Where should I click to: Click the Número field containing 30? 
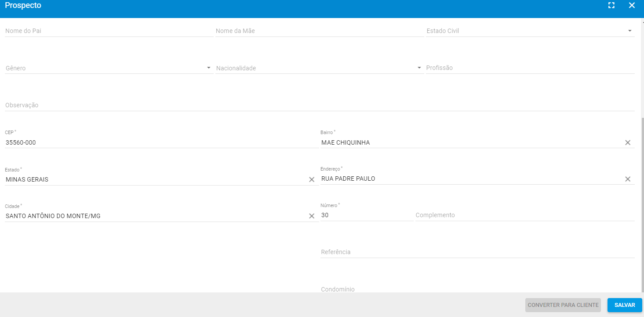coord(360,215)
